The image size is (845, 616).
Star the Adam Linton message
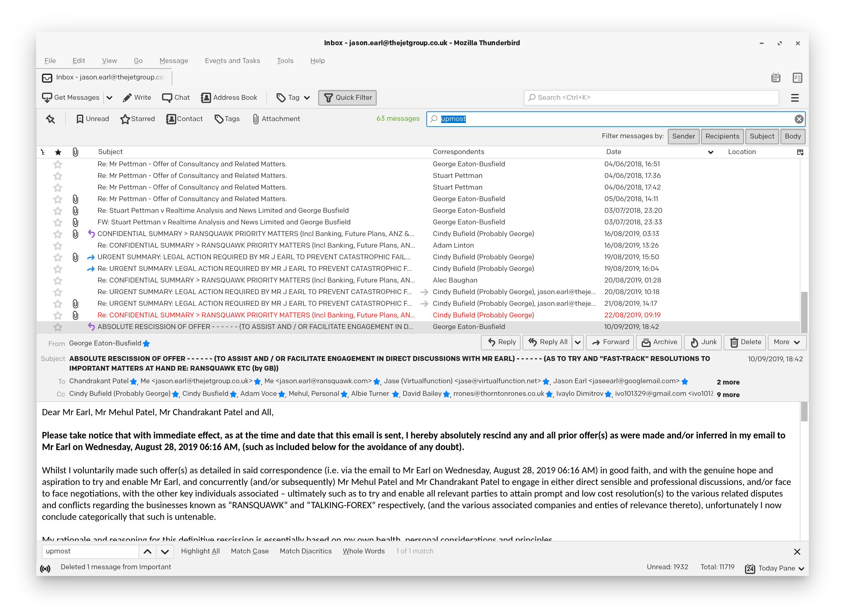point(57,245)
